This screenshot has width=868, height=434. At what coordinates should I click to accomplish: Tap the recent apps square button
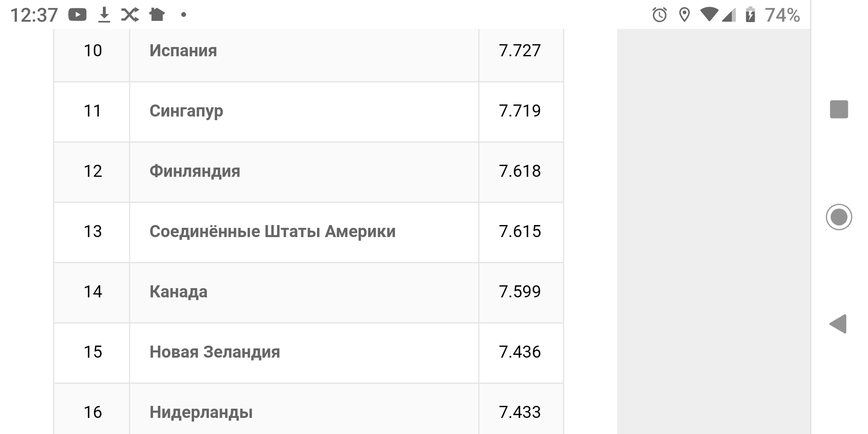[839, 109]
